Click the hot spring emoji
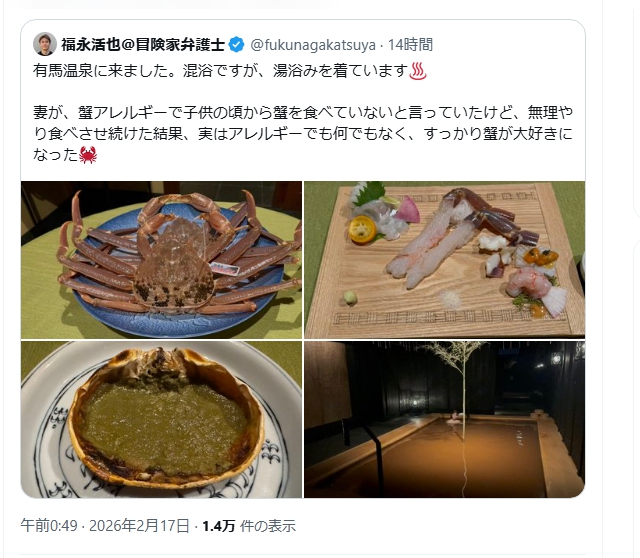The image size is (640, 558). pos(418,71)
